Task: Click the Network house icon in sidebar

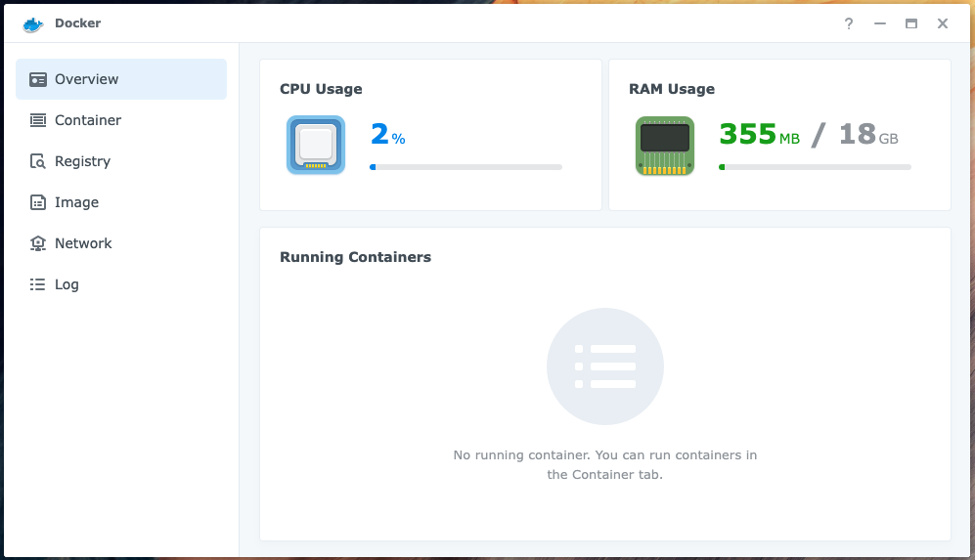Action: point(38,243)
